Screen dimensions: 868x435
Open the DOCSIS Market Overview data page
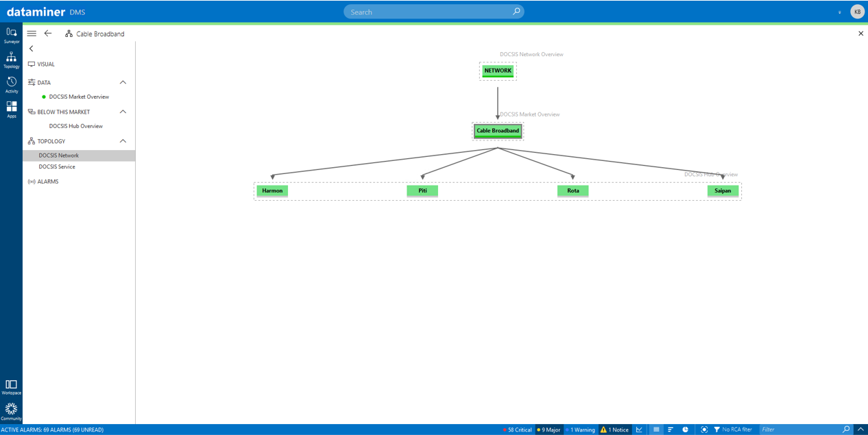[79, 97]
